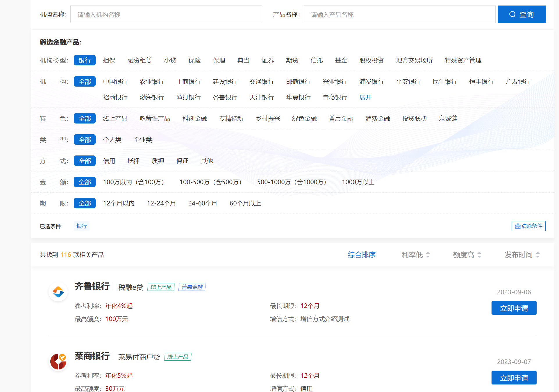Select amount 100万以内（含100万）
This screenshot has height=392, width=559.
pyautogui.click(x=135, y=182)
